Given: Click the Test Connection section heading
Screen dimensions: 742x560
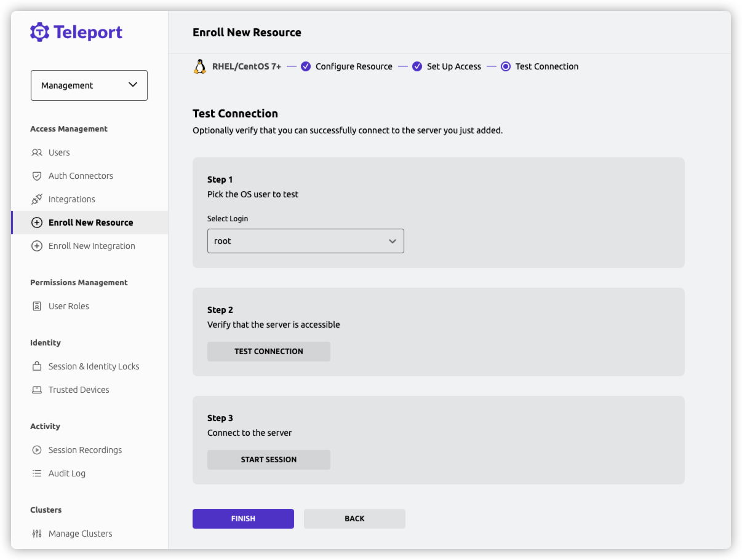Looking at the screenshot, I should pos(235,114).
